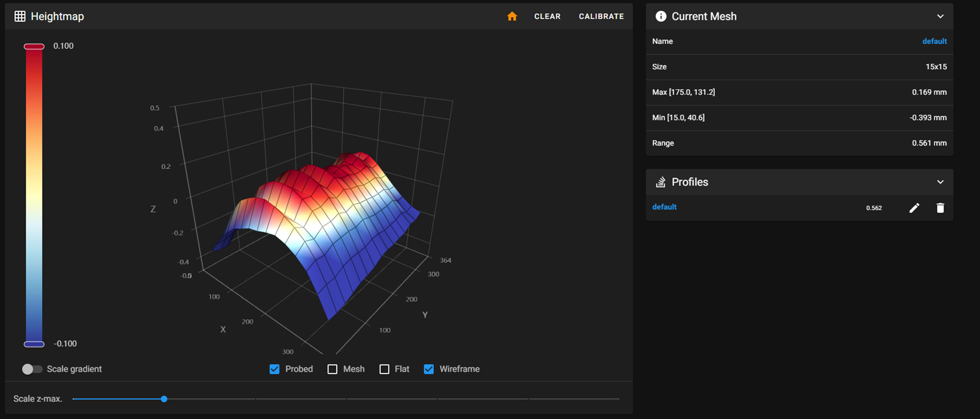The width and height of the screenshot is (980, 419).
Task: Enable the Scale gradient switch
Action: click(x=32, y=369)
